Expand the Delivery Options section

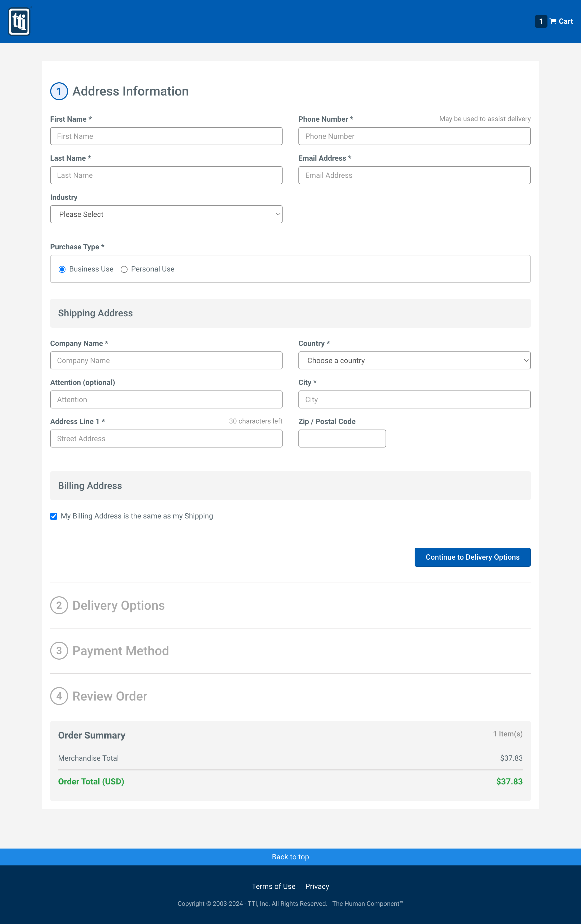[x=118, y=605]
